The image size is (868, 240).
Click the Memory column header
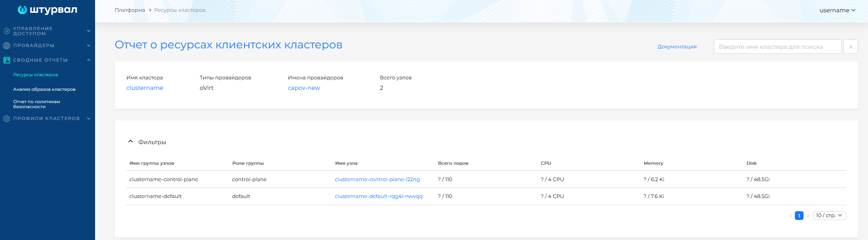coord(653,163)
